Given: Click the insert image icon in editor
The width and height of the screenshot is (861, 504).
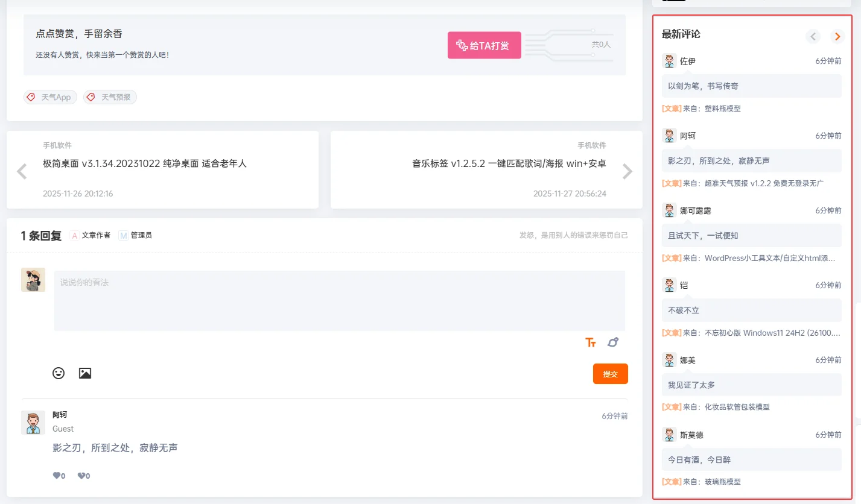Looking at the screenshot, I should pyautogui.click(x=85, y=373).
